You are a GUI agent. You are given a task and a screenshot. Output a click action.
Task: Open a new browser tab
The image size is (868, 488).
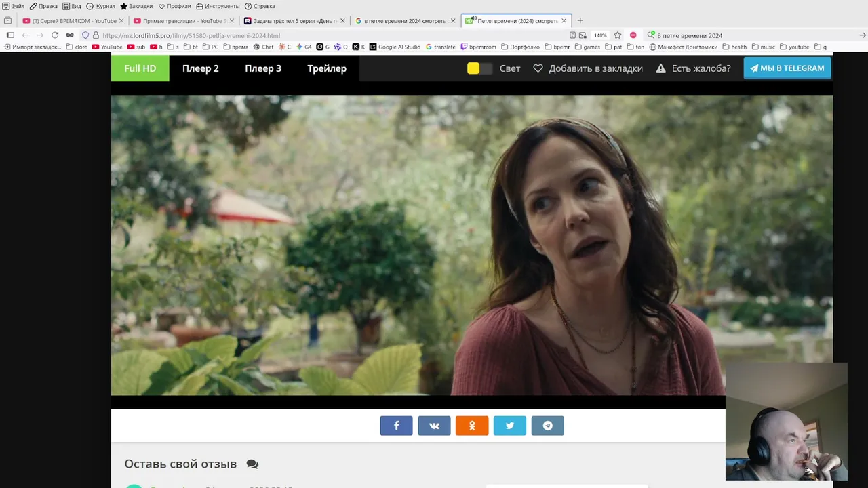click(580, 21)
